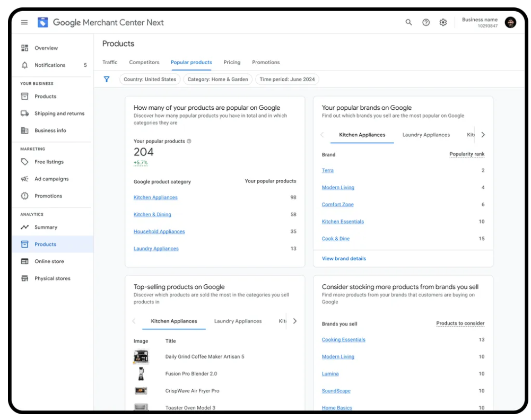
Task: Open the Kitchen & Dining category link
Action: click(x=152, y=215)
